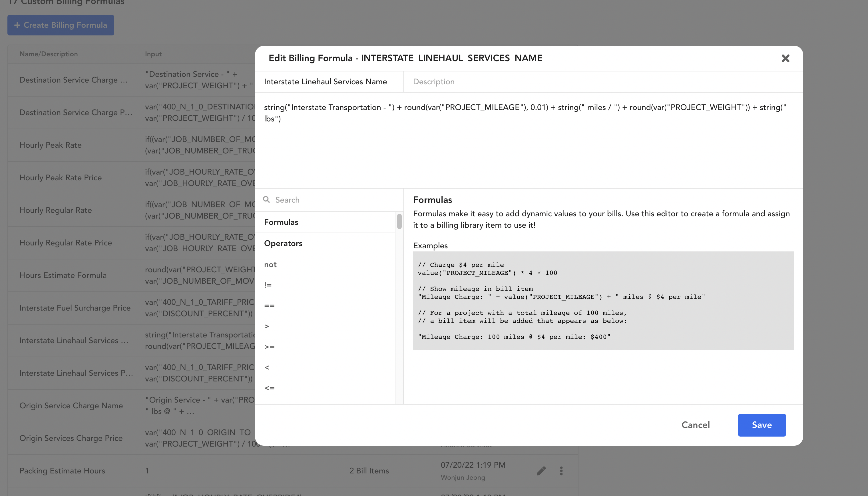Image resolution: width=868 pixels, height=496 pixels.
Task: Click the close X icon on the modal
Action: tap(785, 58)
